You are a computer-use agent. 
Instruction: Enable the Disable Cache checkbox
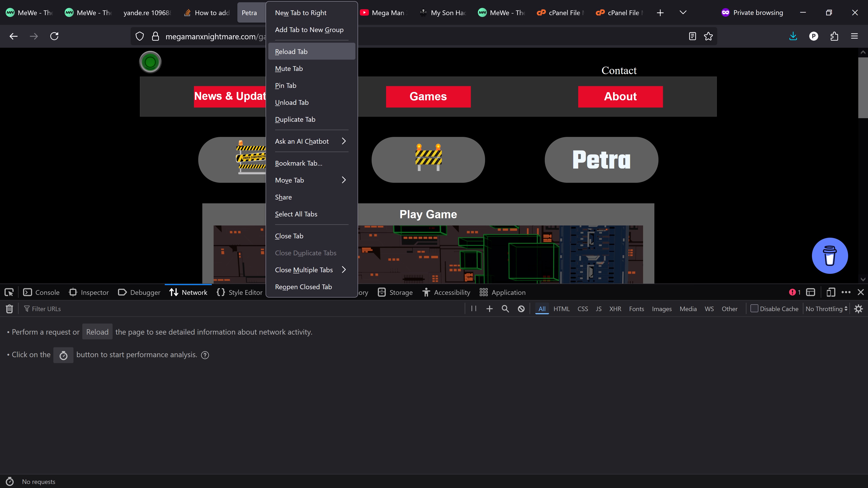click(755, 308)
